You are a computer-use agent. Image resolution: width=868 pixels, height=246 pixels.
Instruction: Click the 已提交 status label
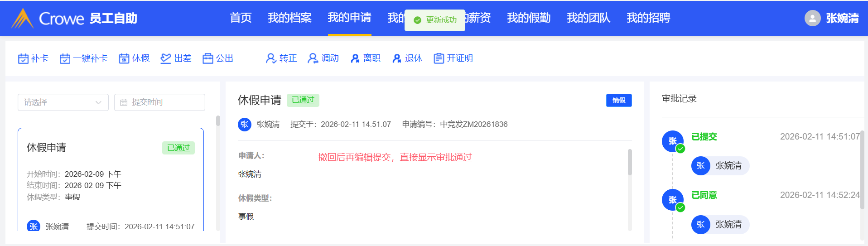704,137
